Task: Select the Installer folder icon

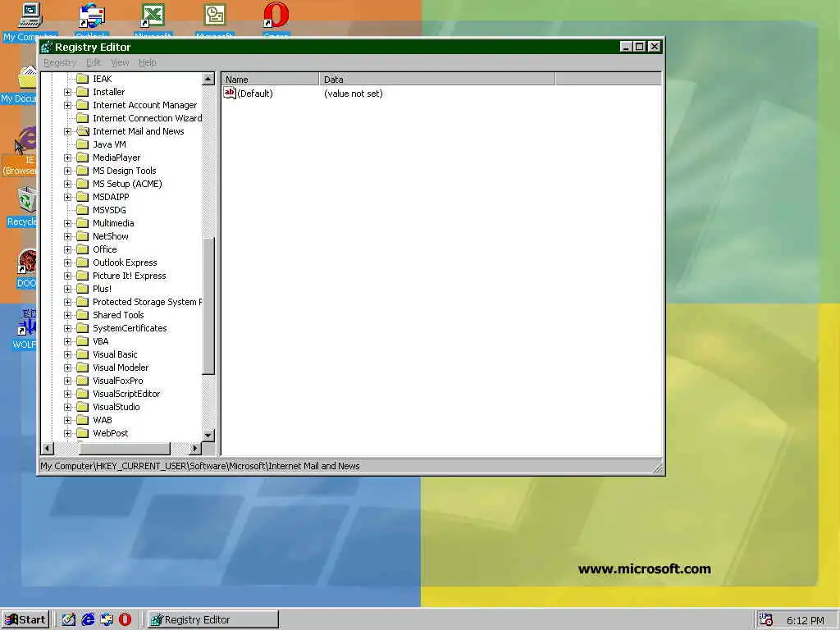Action: (83, 92)
